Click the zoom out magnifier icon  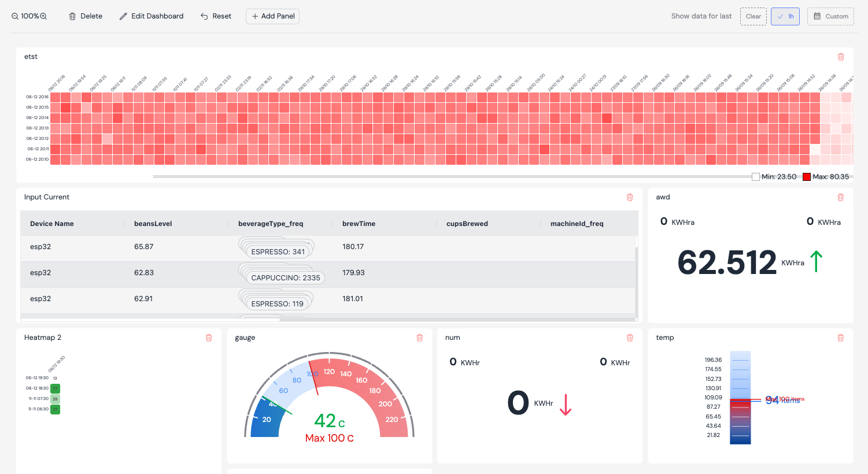15,16
